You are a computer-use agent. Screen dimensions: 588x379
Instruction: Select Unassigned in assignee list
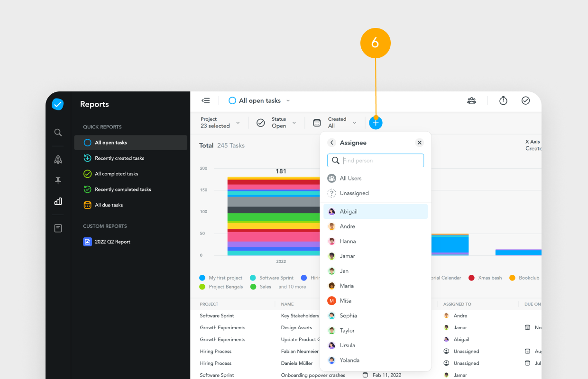coord(376,193)
